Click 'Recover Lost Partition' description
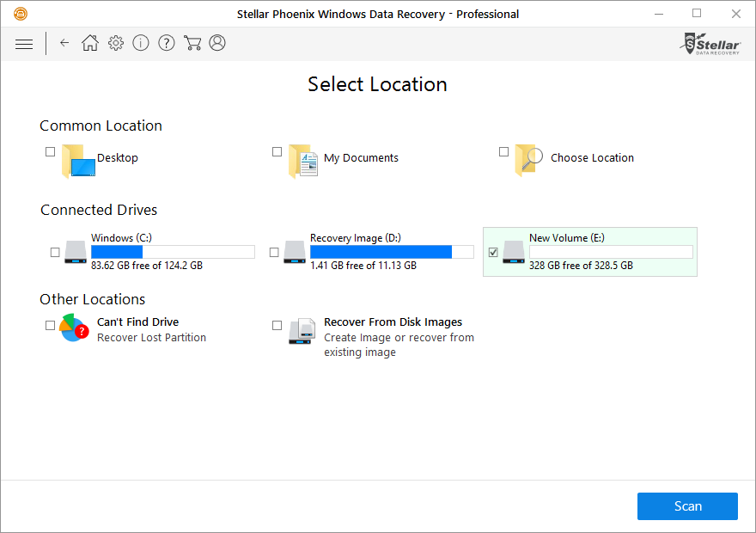756x533 pixels. pyautogui.click(x=151, y=337)
